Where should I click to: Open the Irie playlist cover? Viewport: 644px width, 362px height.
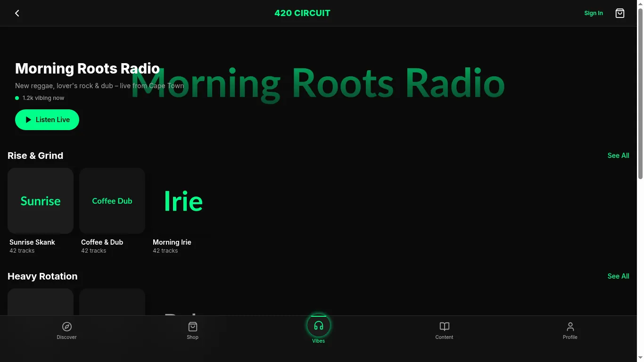click(x=184, y=201)
